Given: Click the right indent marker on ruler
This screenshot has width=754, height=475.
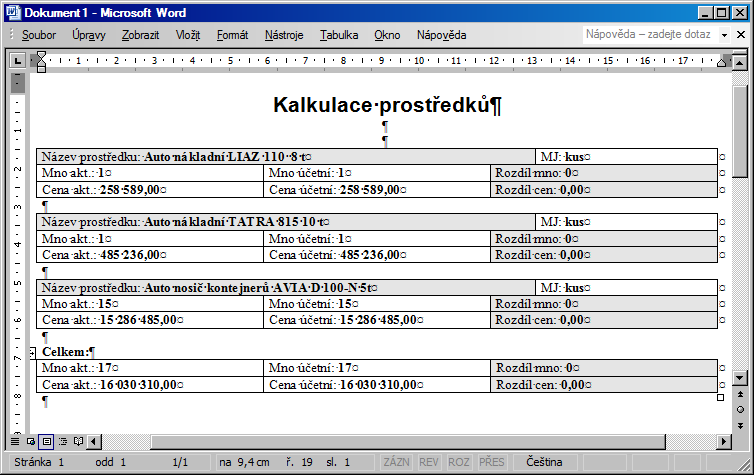Looking at the screenshot, I should click(721, 62).
